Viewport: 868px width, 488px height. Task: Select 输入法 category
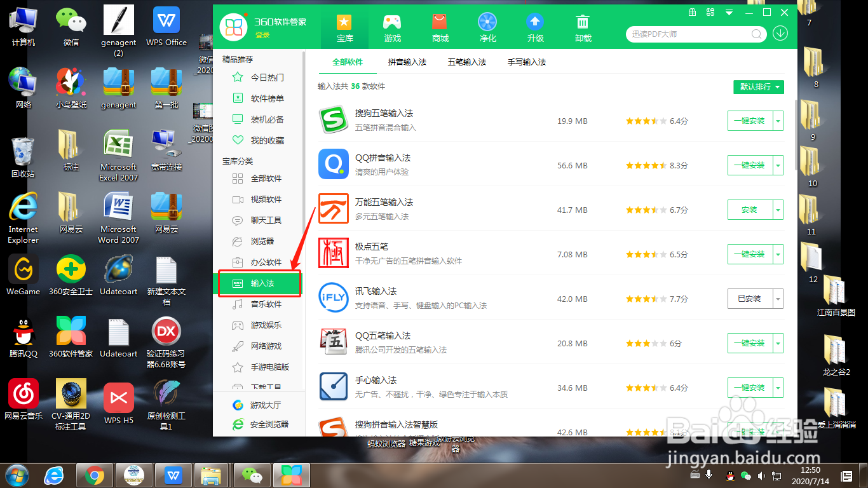259,283
